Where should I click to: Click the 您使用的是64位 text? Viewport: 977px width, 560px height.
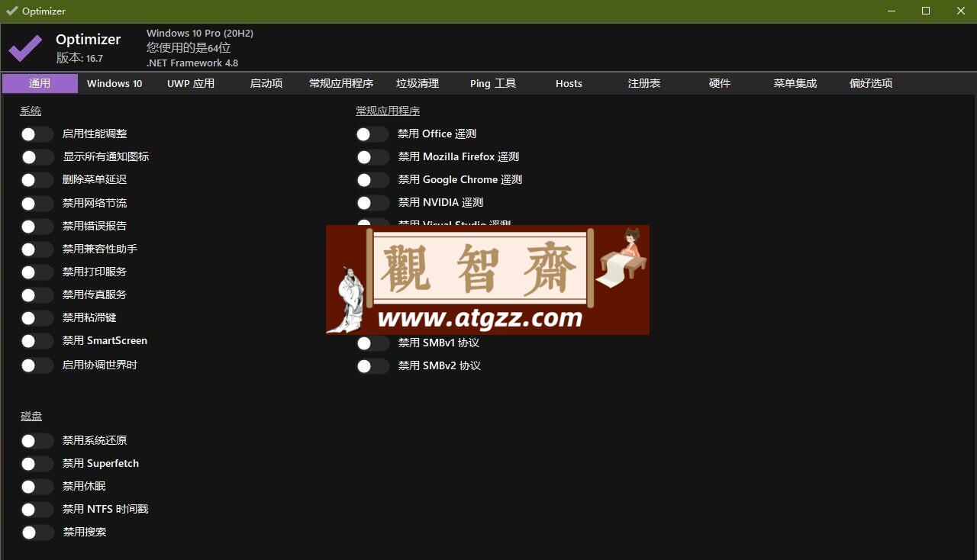(189, 48)
